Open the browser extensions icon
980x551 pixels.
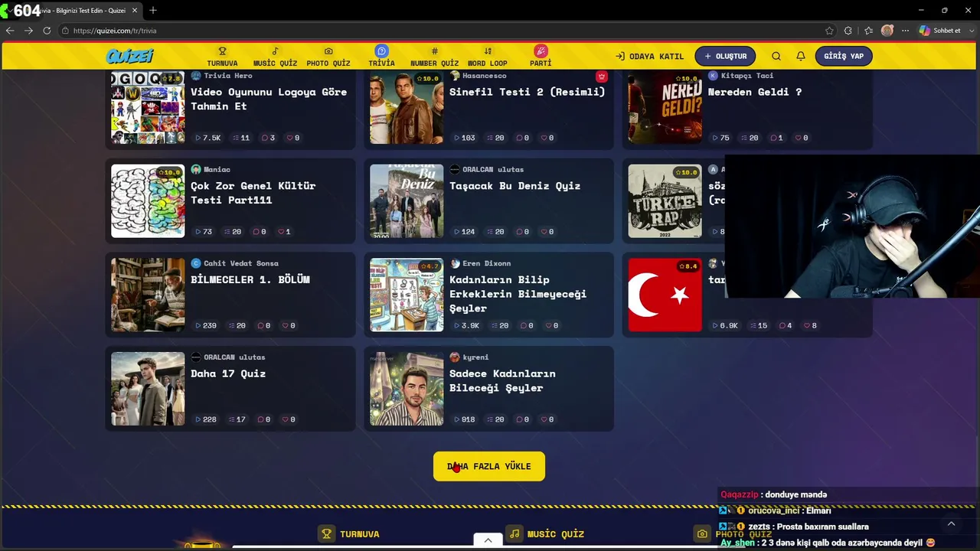(848, 31)
